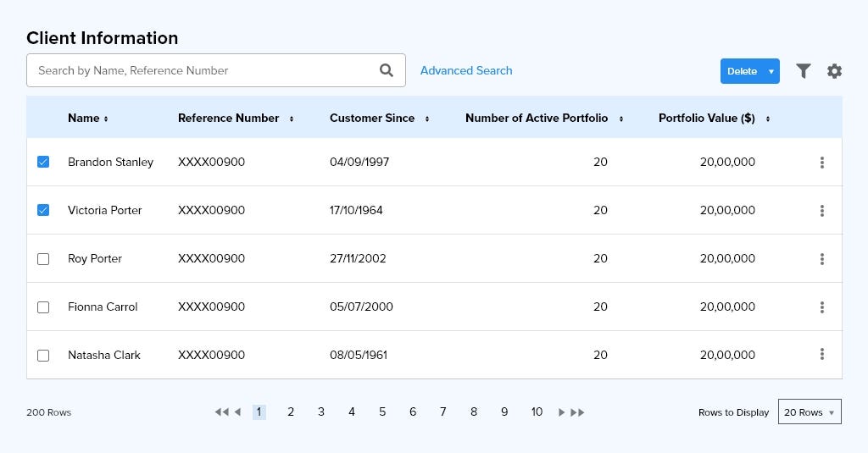Click the Name column header
868x453 pixels.
tap(84, 118)
